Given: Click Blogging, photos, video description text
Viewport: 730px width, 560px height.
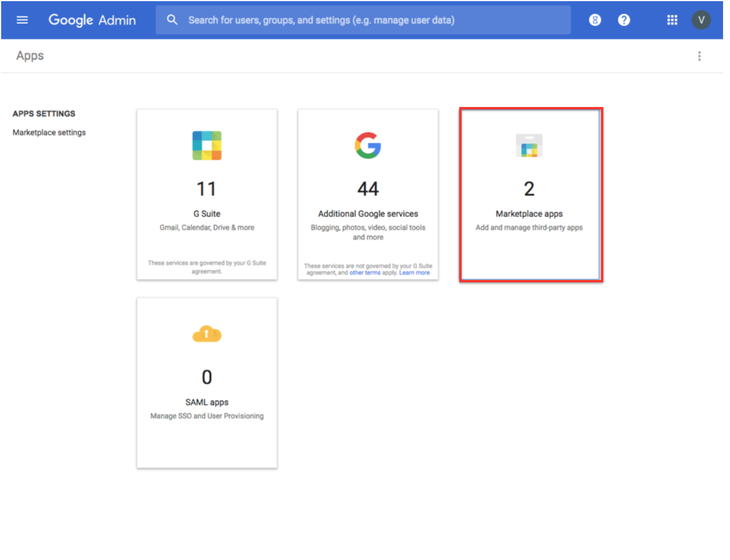Looking at the screenshot, I should tap(368, 232).
